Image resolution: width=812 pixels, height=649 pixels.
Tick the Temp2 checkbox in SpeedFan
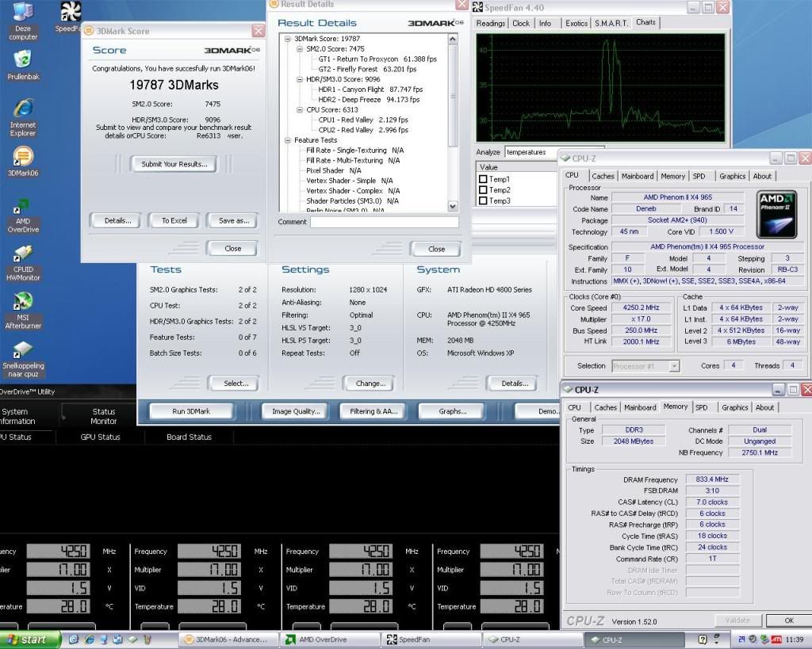(483, 190)
